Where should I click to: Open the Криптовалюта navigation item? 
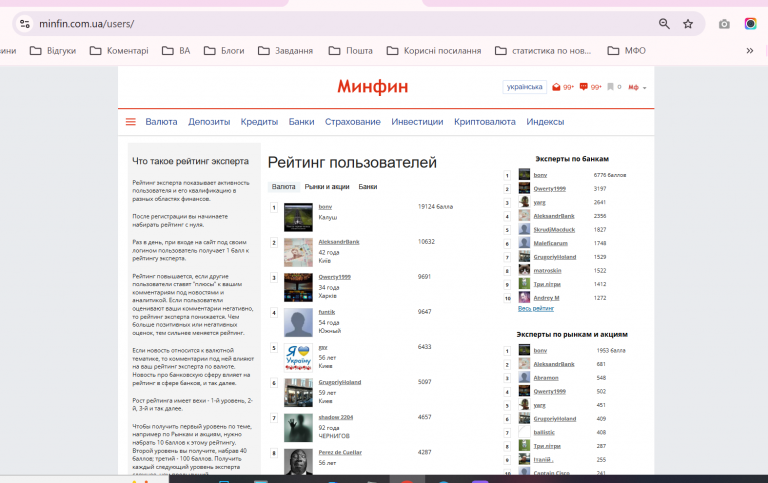[485, 121]
